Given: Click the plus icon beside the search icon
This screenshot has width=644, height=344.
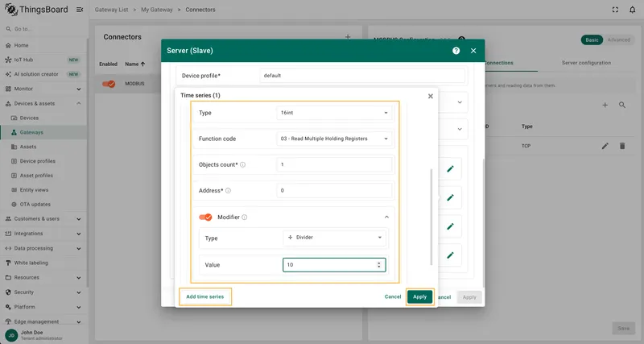Looking at the screenshot, I should point(605,106).
